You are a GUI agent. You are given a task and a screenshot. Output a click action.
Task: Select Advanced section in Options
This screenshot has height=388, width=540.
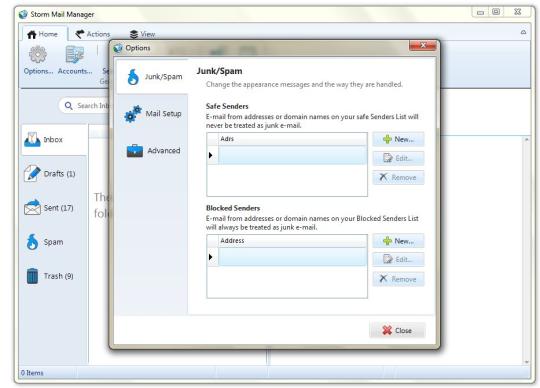(153, 150)
